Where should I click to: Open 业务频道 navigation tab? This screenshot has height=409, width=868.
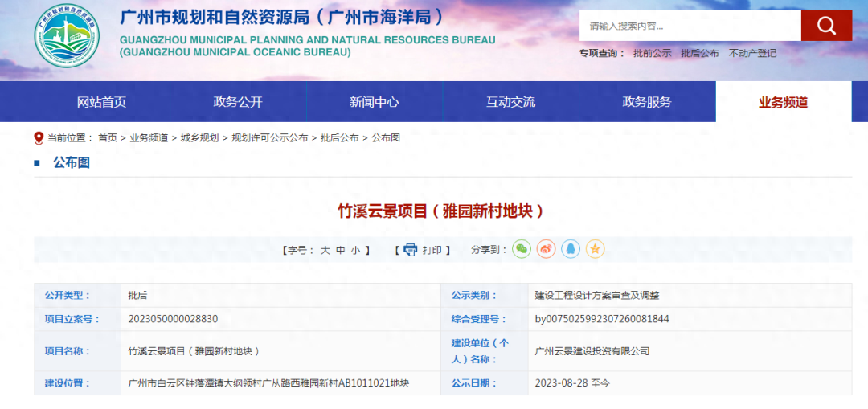click(x=784, y=102)
